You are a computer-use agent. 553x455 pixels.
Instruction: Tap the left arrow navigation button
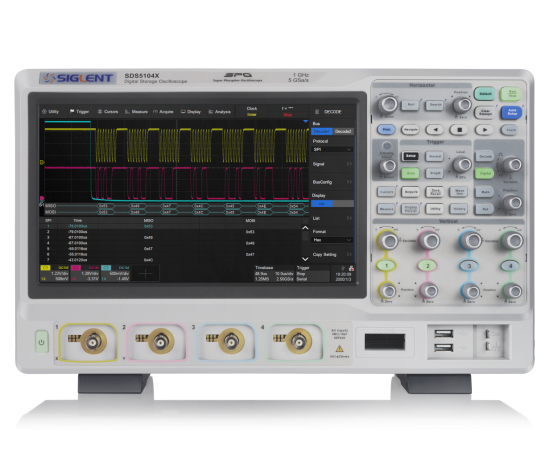click(435, 129)
